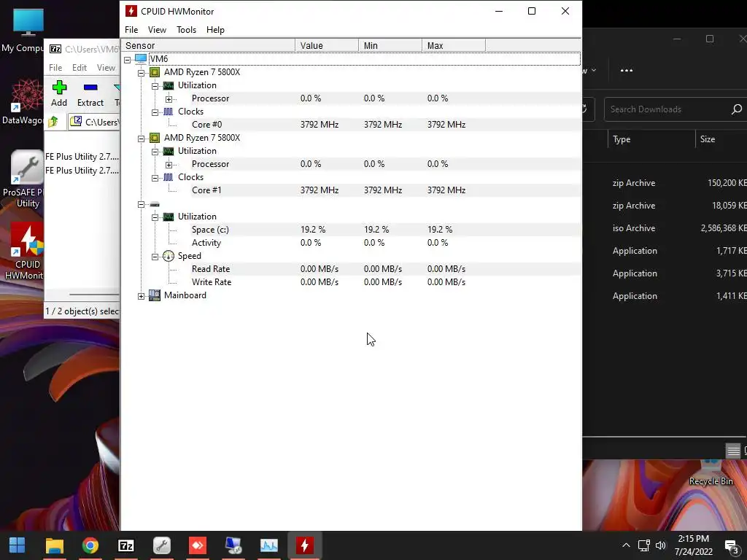Select the VM6 computer icon in tree
Image resolution: width=747 pixels, height=560 pixels.
[x=141, y=59]
